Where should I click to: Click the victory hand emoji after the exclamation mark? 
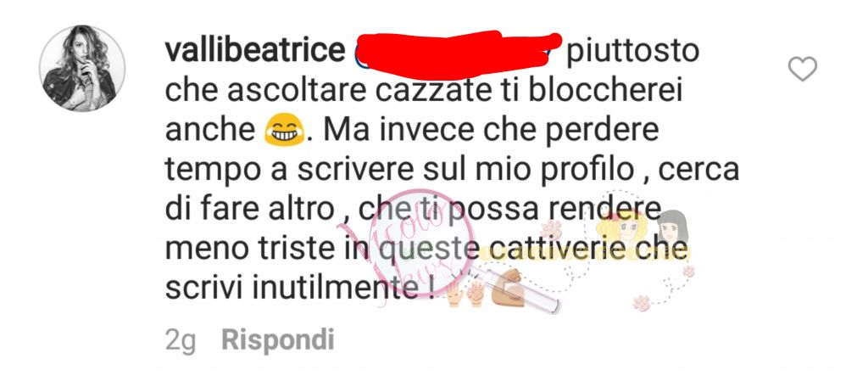tap(454, 297)
